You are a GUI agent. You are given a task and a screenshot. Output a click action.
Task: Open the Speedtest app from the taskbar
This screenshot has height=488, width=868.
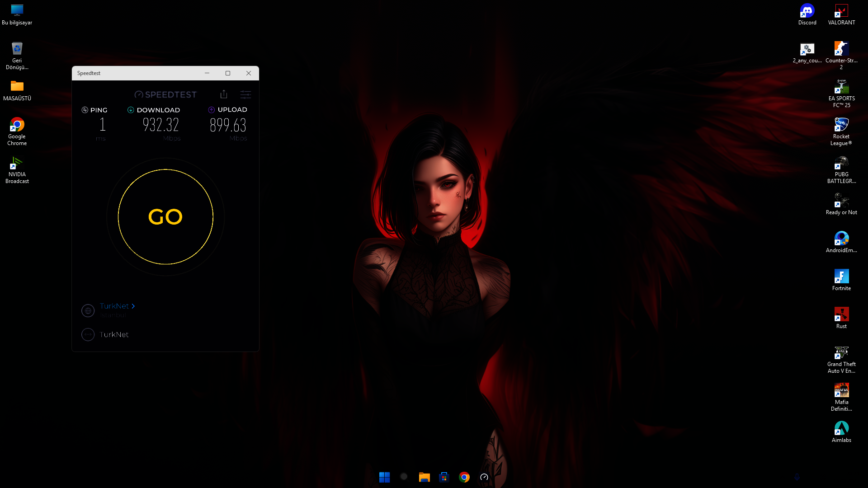coord(484,477)
